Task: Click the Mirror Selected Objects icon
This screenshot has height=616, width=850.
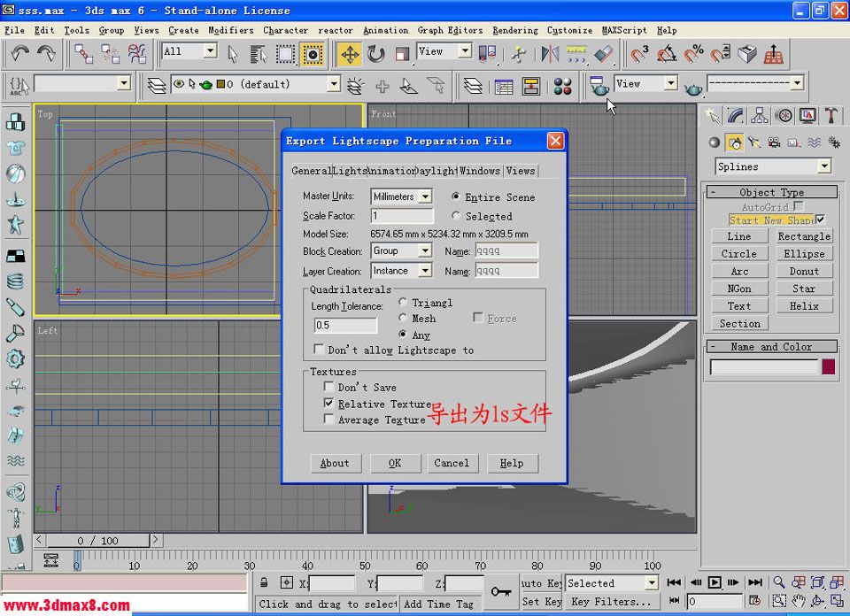Action: pyautogui.click(x=550, y=54)
